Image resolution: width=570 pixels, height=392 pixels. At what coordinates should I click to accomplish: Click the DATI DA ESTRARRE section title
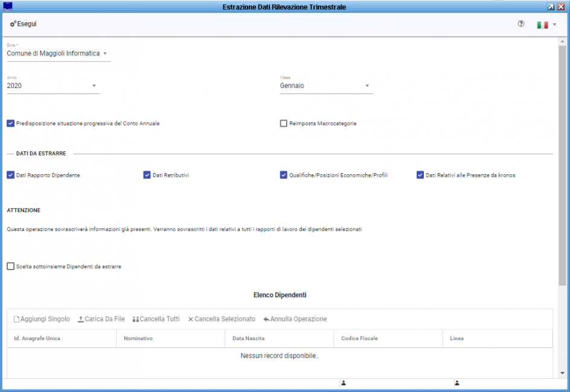click(41, 154)
